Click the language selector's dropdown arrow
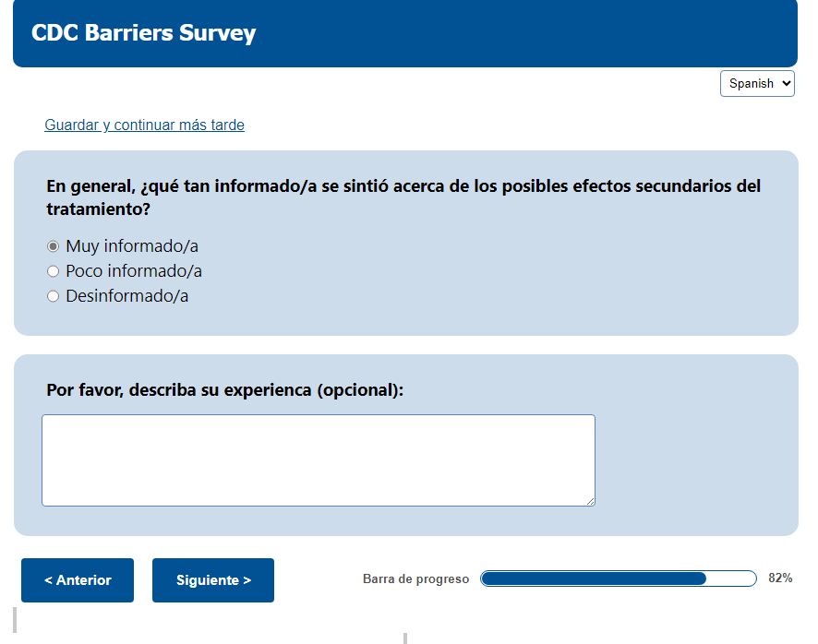The width and height of the screenshot is (818, 644). point(786,83)
